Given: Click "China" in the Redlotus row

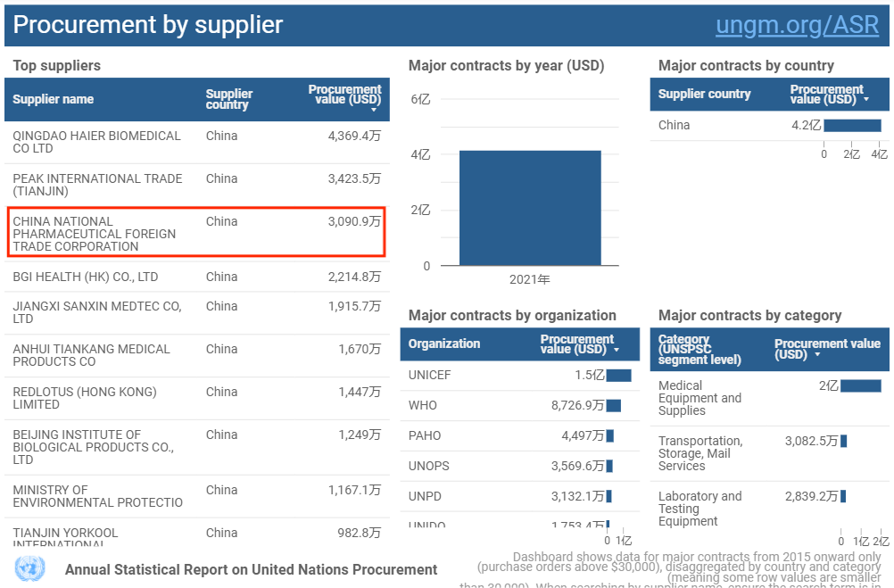Looking at the screenshot, I should pyautogui.click(x=222, y=392).
